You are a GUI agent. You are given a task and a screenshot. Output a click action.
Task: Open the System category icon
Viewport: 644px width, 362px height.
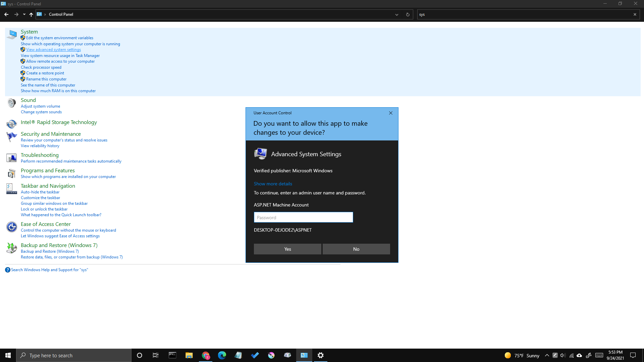click(12, 35)
